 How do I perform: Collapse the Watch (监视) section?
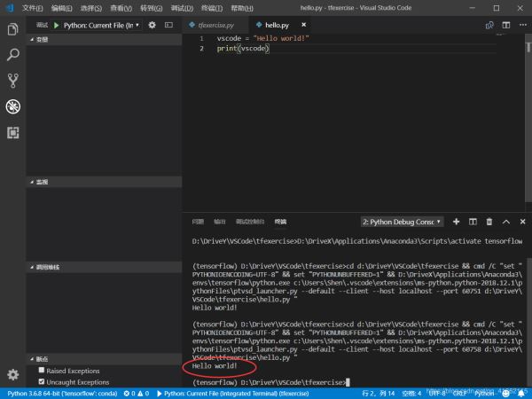(x=104, y=182)
